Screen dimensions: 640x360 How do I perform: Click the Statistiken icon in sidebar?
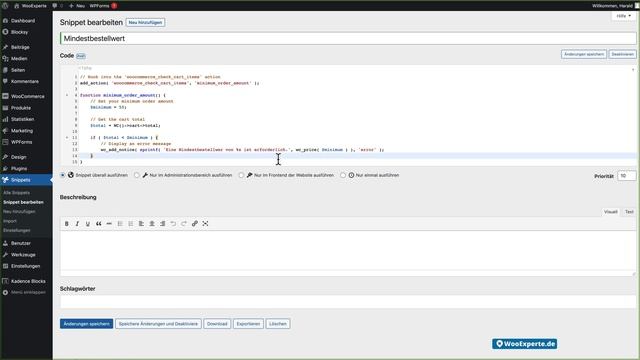tap(5, 119)
